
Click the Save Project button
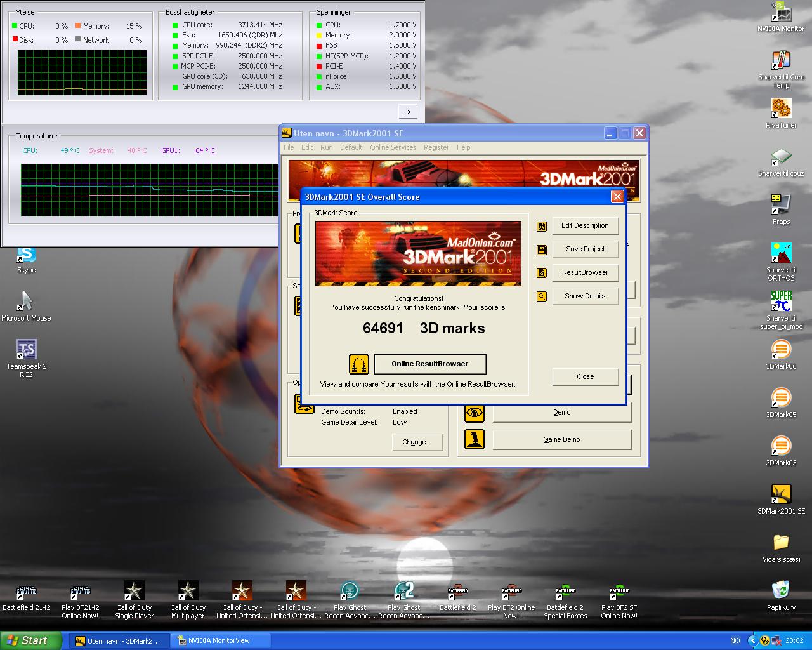585,249
